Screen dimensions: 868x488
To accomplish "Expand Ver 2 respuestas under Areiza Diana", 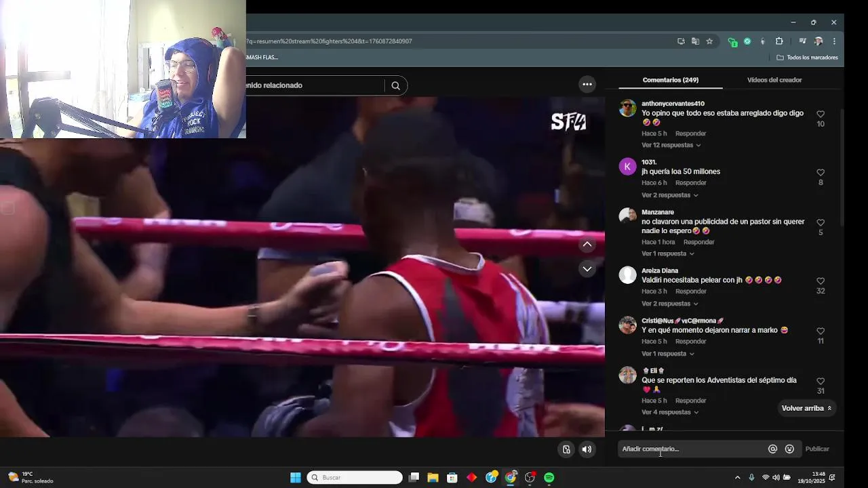I will pos(670,304).
